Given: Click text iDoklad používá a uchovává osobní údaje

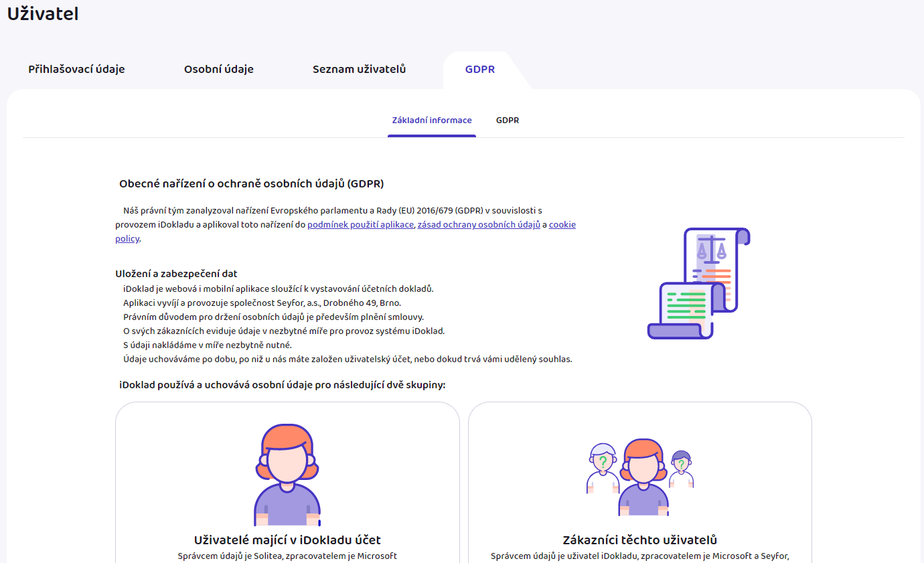Looking at the screenshot, I should [282, 386].
